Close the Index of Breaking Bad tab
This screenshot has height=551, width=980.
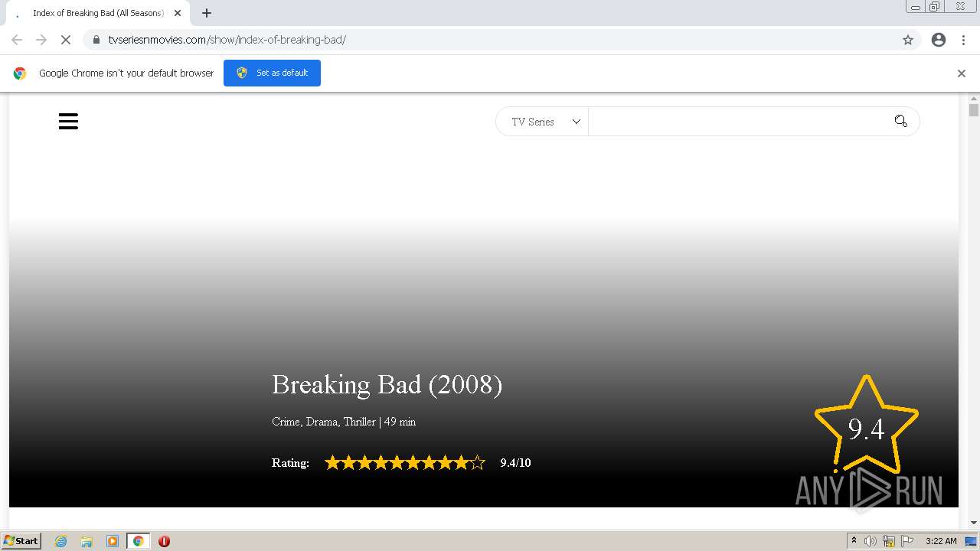coord(178,13)
